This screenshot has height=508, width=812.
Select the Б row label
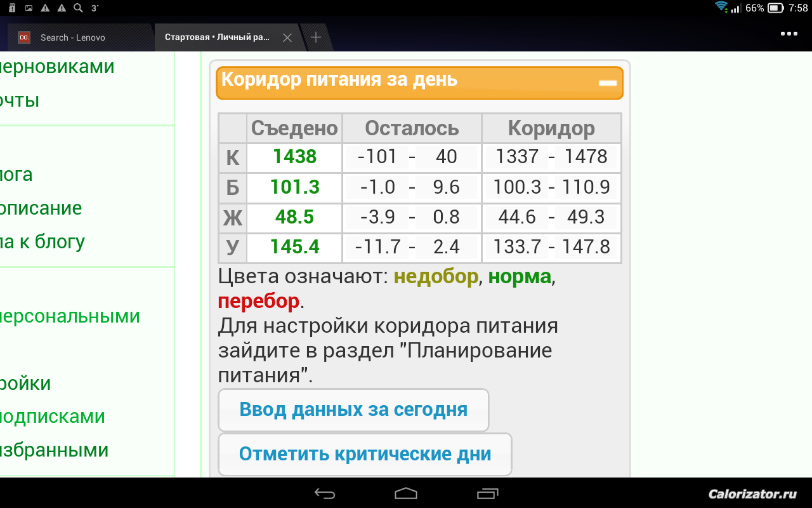(232, 187)
